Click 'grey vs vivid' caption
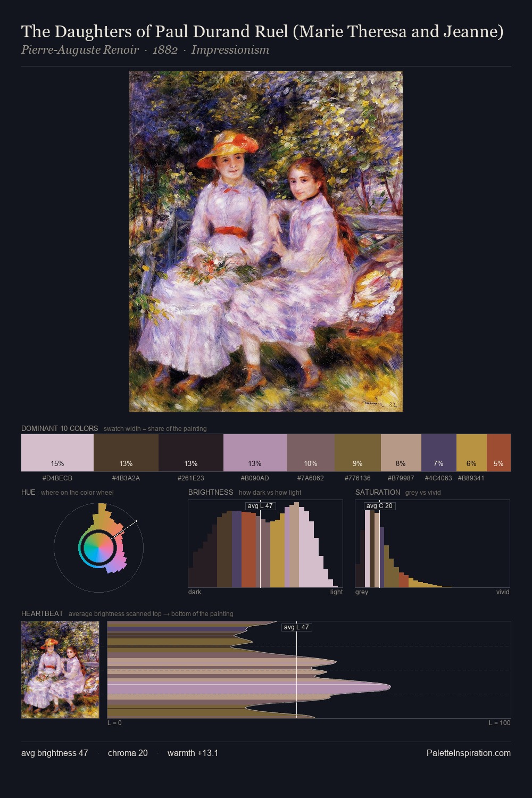Viewport: 532px width, 798px height. [423, 493]
